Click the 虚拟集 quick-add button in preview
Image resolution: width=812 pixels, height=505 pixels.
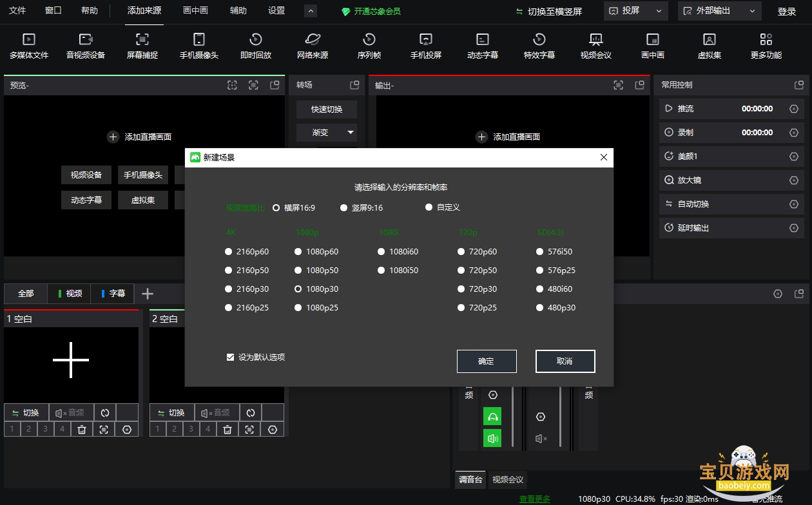143,200
